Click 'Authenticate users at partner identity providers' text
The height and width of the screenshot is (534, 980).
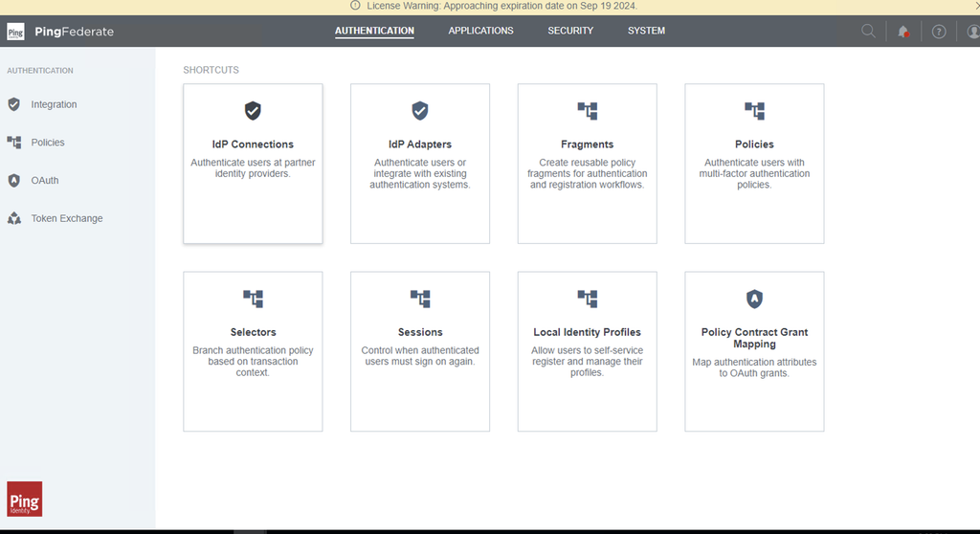[x=253, y=167]
